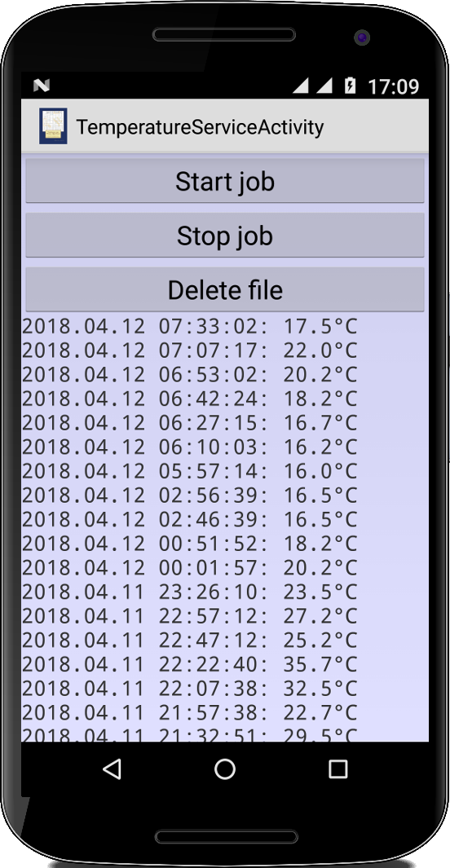Tap the N notification icon in status bar
450x868 pixels.
[42, 86]
